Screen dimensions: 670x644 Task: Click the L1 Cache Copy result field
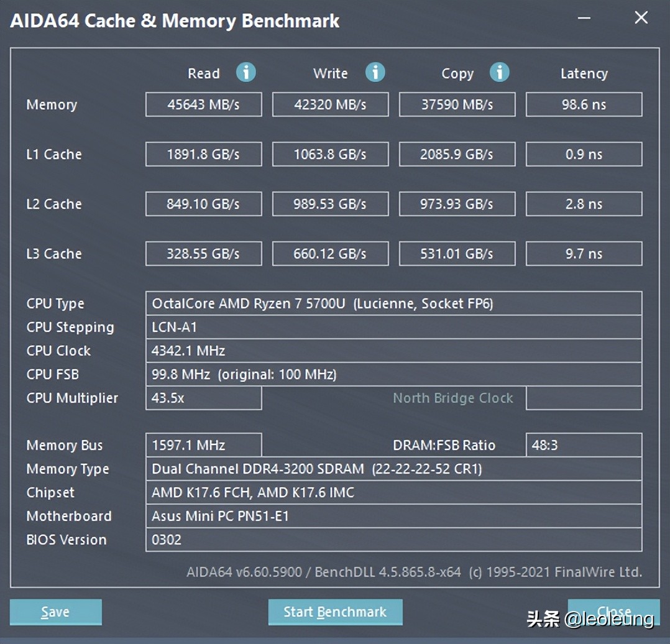click(457, 154)
